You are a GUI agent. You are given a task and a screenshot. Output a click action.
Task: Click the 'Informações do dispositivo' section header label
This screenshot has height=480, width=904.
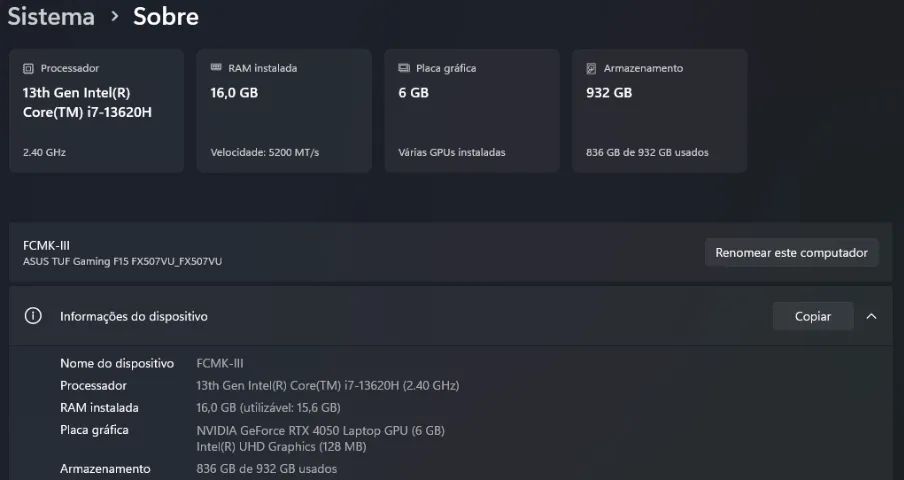(134, 316)
